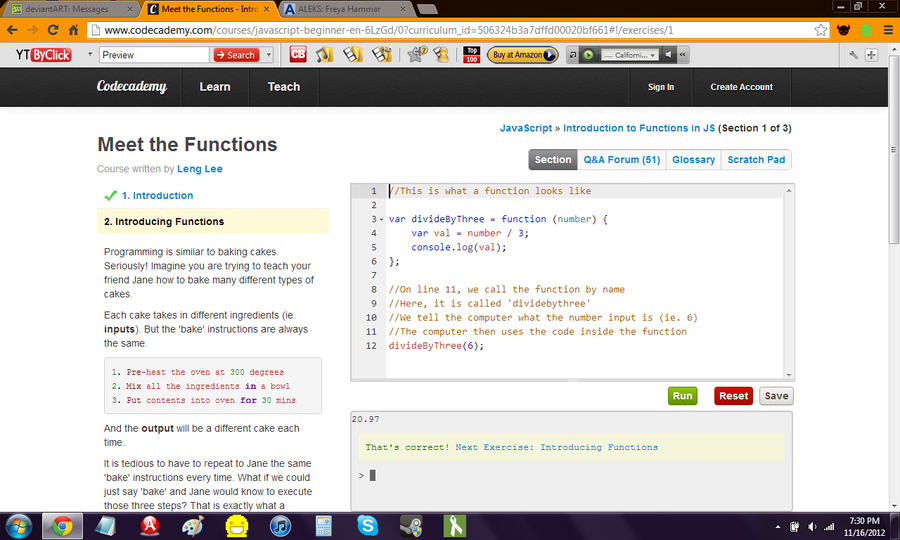Select 2. Introducing Functions exercise

coord(213,222)
